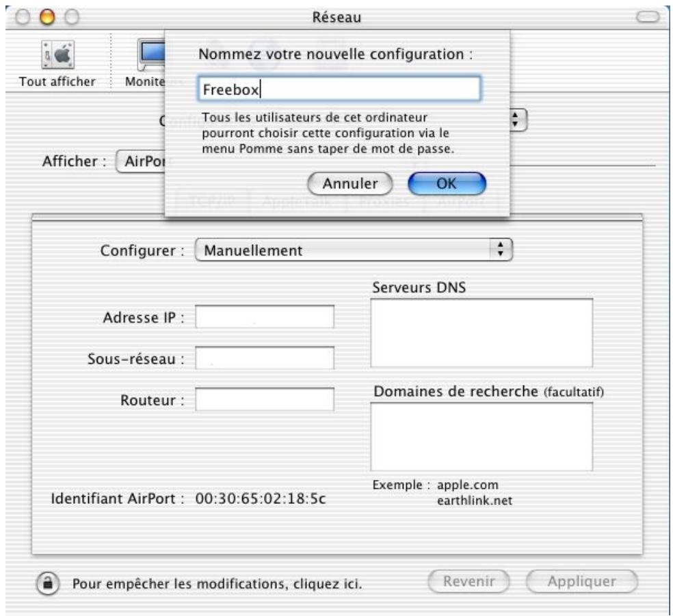The width and height of the screenshot is (673, 616).
Task: Open the Tout afficher preferences icon
Action: (57, 55)
